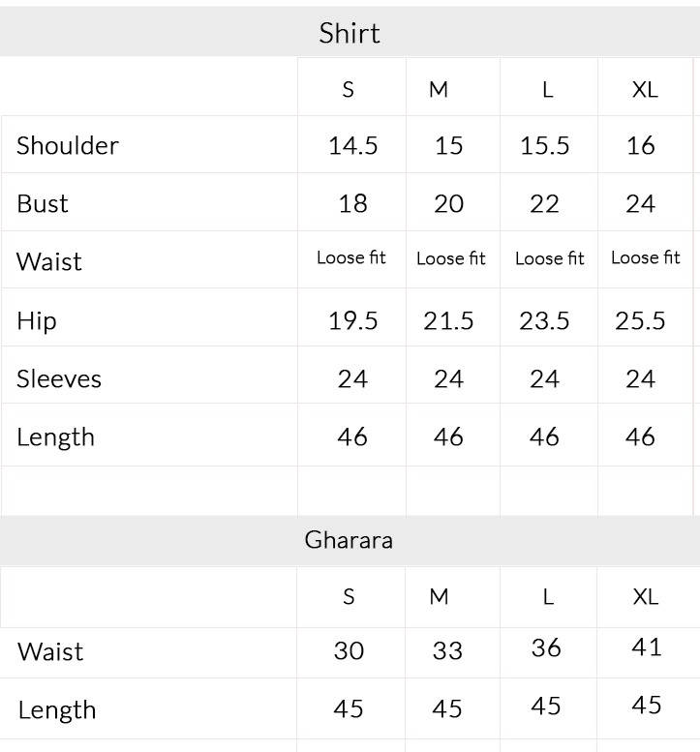Viewport: 700px width, 752px height.
Task: Select the Shirt Length row label
Action: tap(55, 437)
